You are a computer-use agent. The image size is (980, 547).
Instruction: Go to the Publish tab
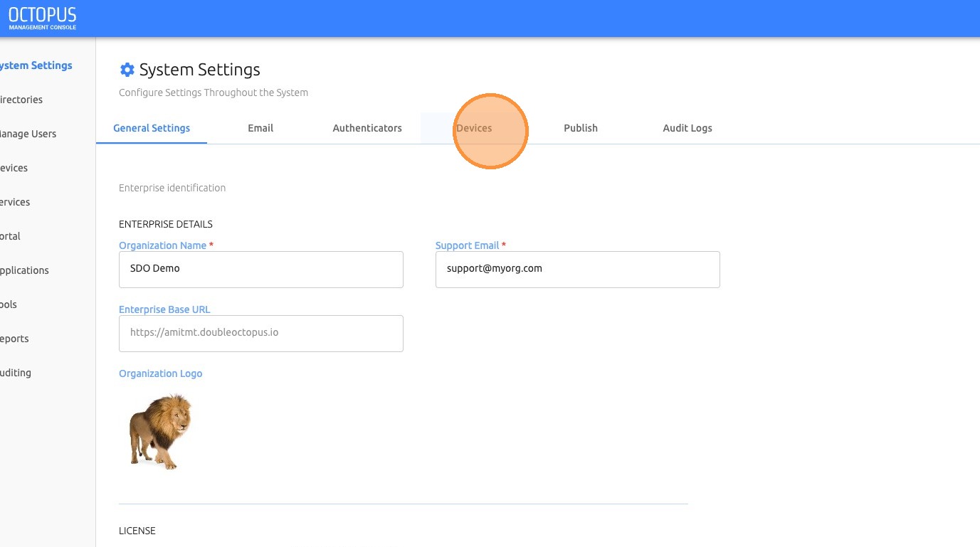pos(581,128)
